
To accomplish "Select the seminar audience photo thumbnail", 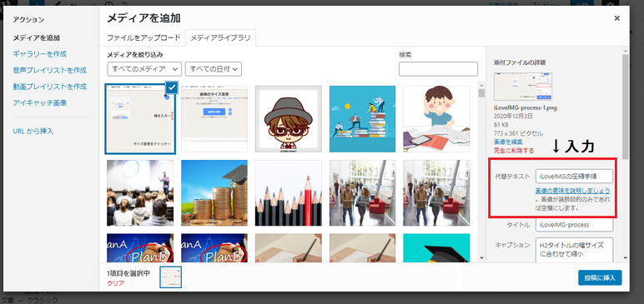I will tap(140, 193).
